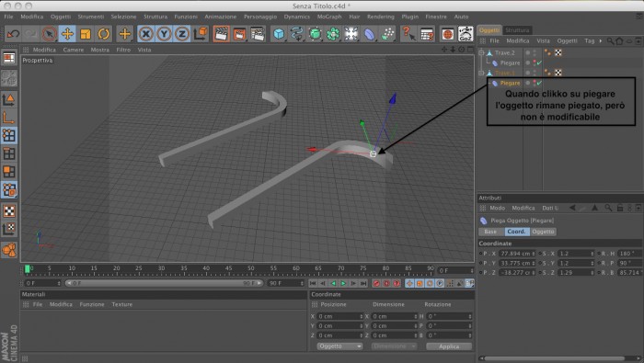Click Render to Picture Viewer clapperboard
This screenshot has height=363, width=644.
(x=239, y=34)
